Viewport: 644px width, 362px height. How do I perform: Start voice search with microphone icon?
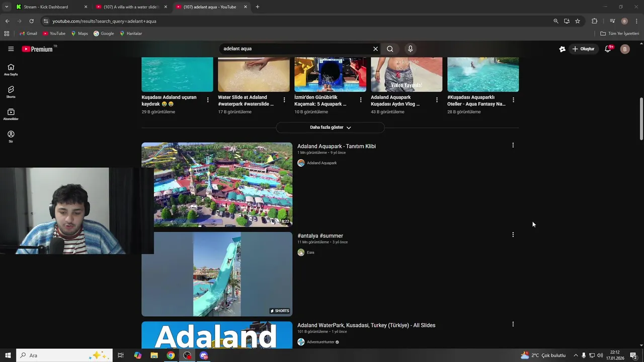tap(410, 49)
